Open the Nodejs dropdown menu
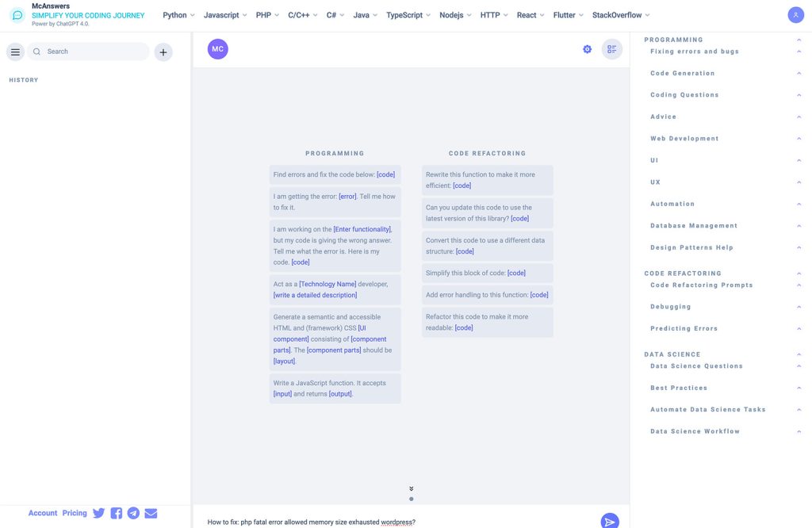The width and height of the screenshot is (812, 528). (455, 15)
